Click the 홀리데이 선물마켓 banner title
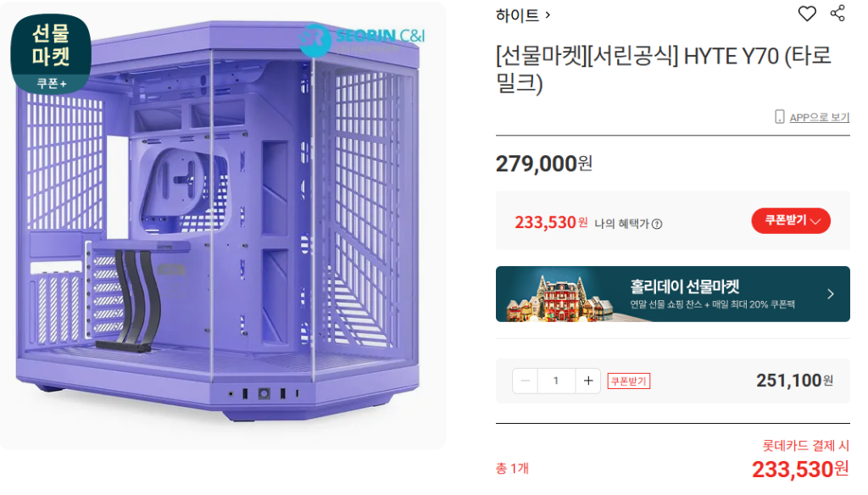Image resolution: width=868 pixels, height=495 pixels. click(x=684, y=286)
